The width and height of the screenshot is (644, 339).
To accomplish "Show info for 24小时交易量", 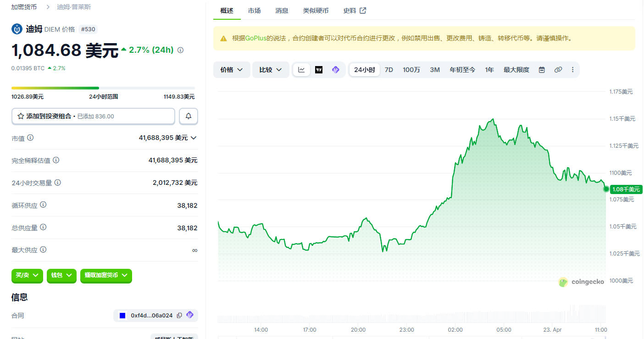I will click(58, 183).
